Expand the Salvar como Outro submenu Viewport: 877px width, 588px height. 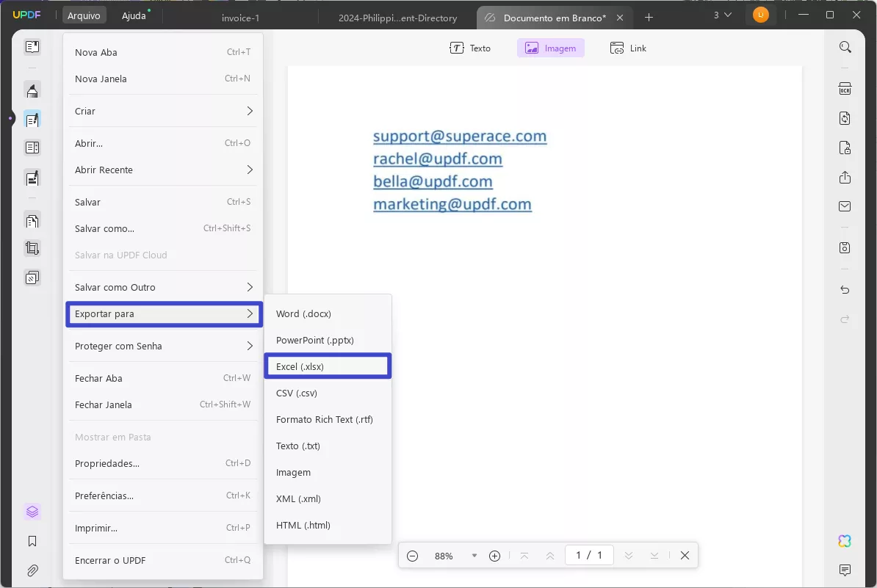[x=163, y=287]
